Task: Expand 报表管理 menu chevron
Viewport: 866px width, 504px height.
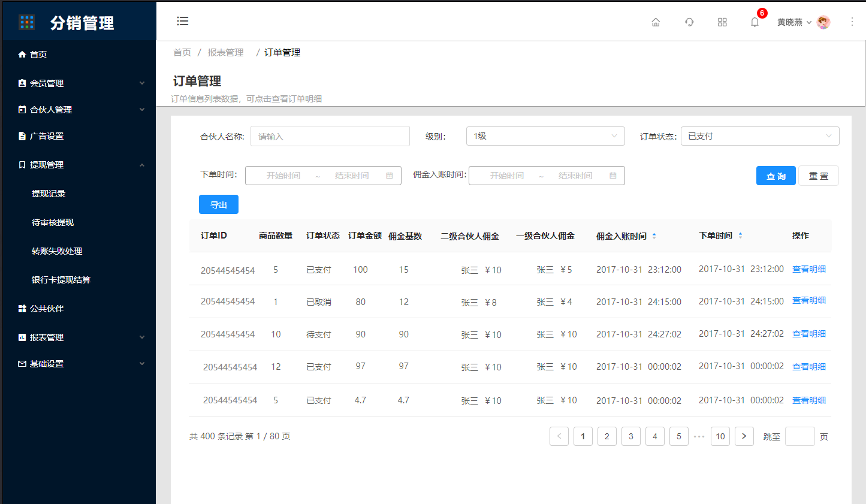Action: tap(142, 337)
